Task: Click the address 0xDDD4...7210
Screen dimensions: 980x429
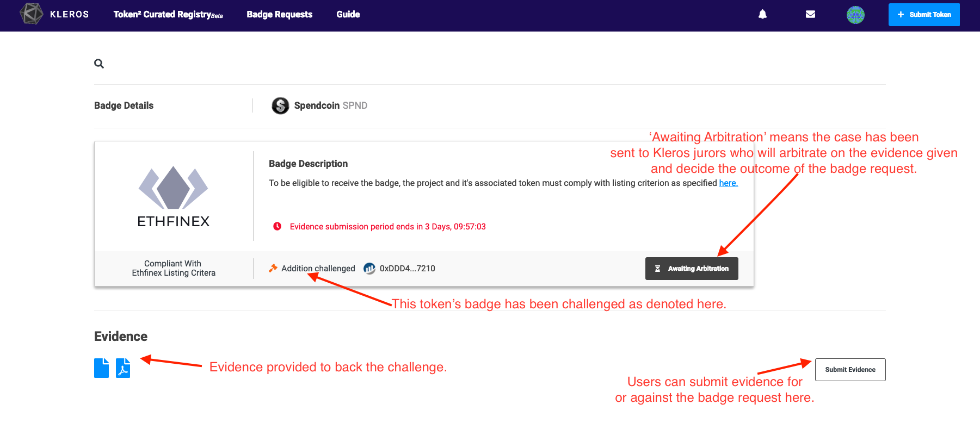Action: (408, 269)
